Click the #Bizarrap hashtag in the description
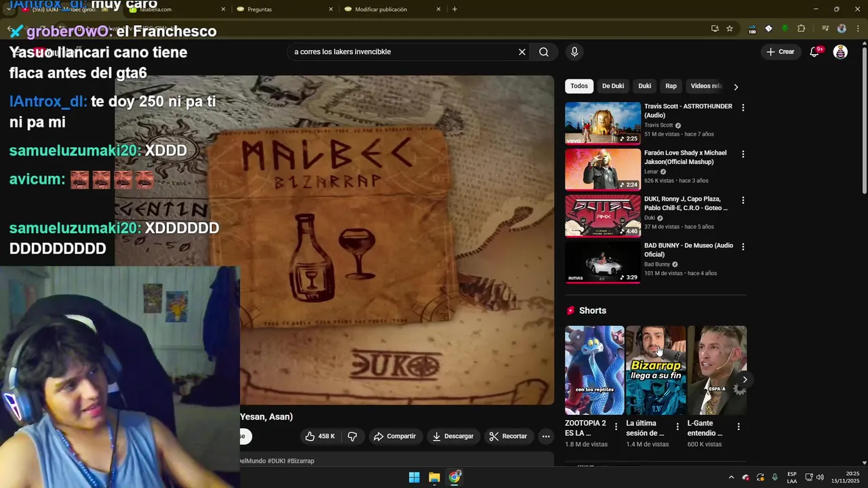 coord(300,462)
